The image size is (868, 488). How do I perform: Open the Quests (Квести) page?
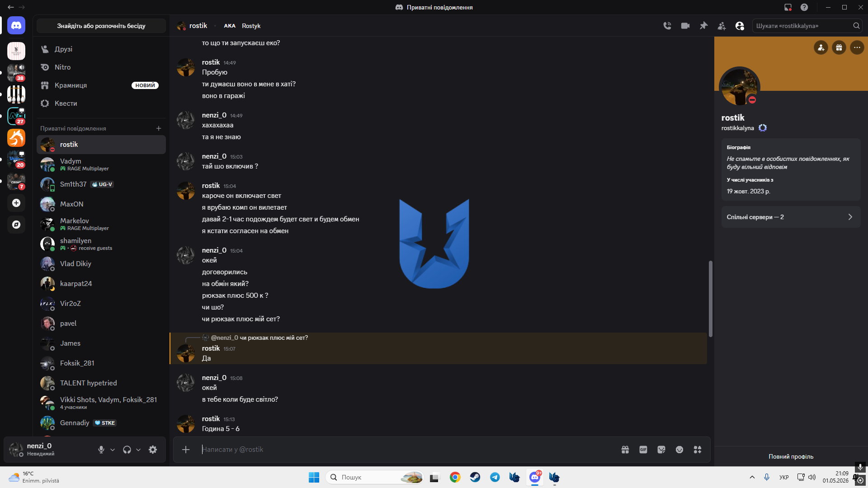101,103
